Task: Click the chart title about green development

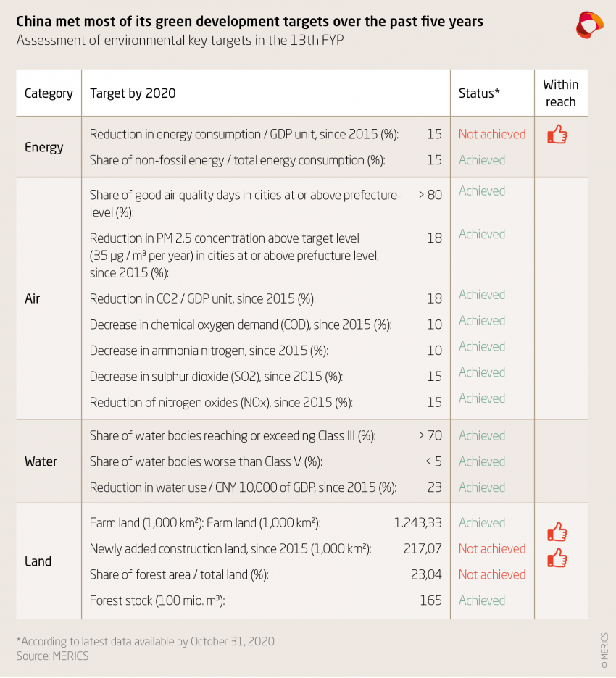Action: coord(249,22)
